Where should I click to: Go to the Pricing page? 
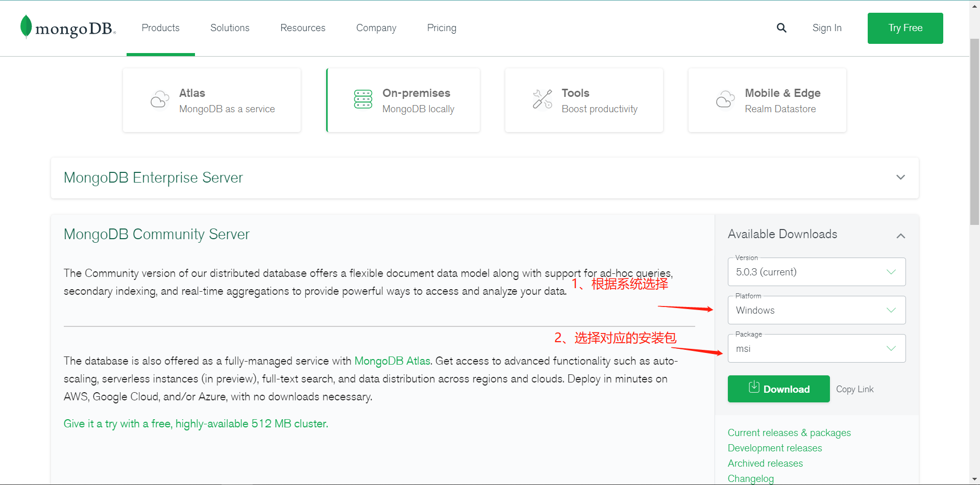[442, 28]
